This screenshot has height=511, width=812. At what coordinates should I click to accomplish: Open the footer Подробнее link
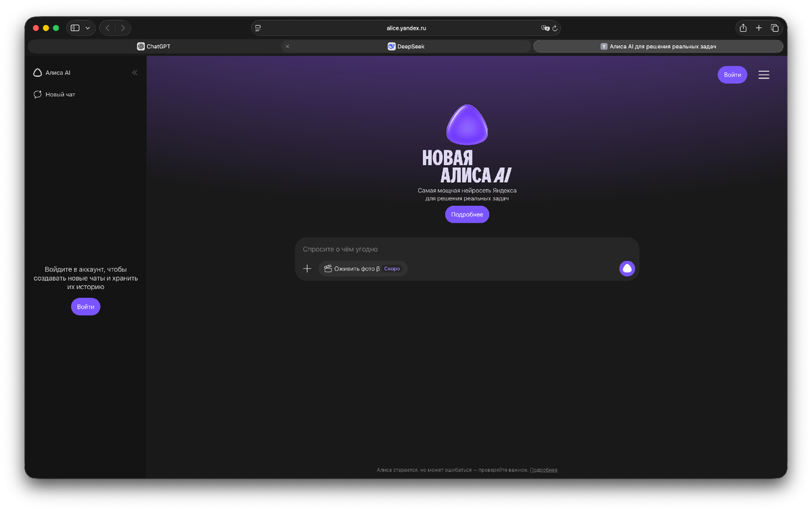pos(543,470)
